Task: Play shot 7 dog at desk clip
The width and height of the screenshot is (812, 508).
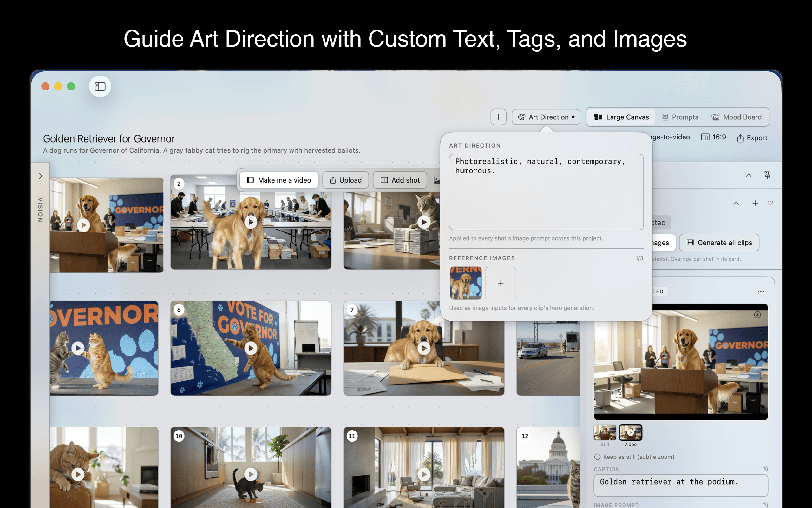Action: pyautogui.click(x=424, y=348)
